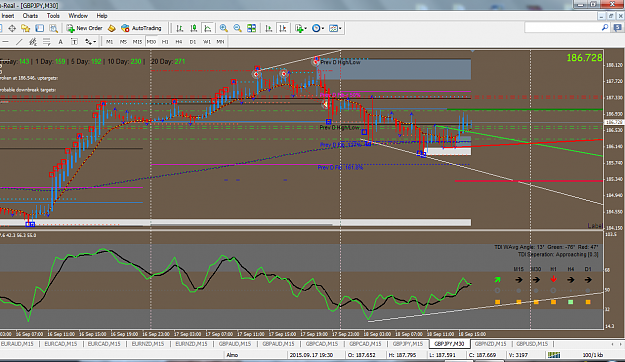Select the crosshair cursor tool

point(12,28)
